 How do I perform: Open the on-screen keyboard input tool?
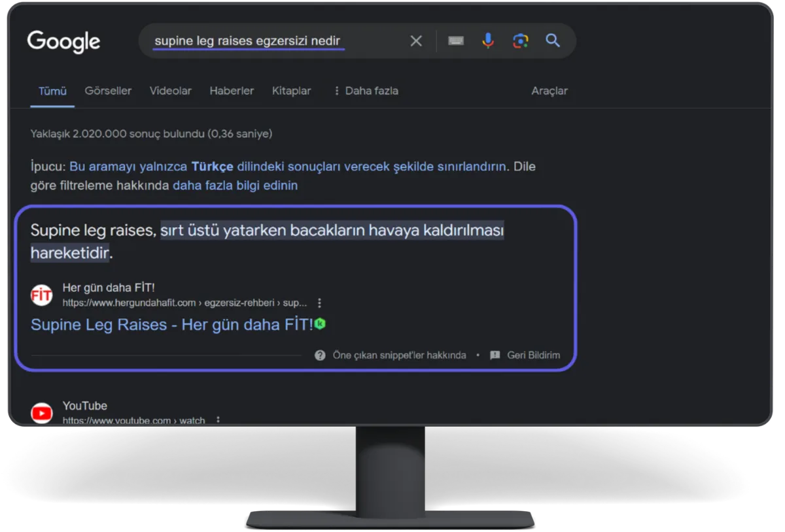456,41
